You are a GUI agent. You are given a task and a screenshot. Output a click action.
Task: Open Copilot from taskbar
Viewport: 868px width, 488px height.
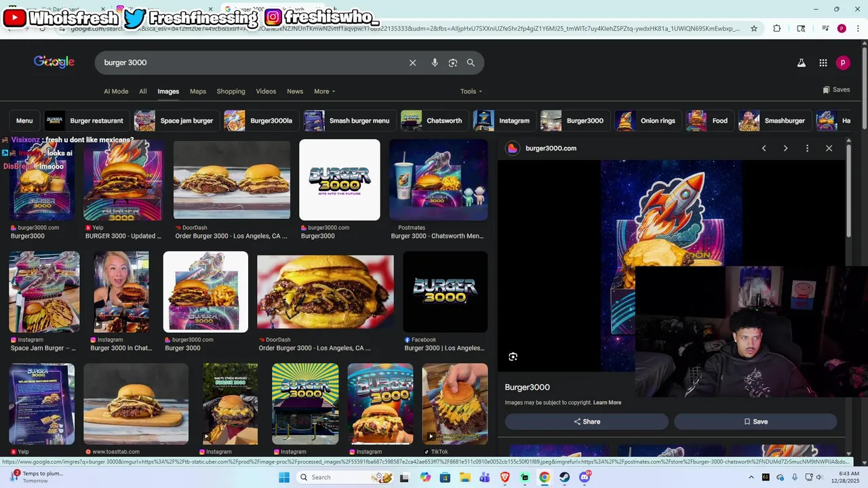click(x=425, y=477)
